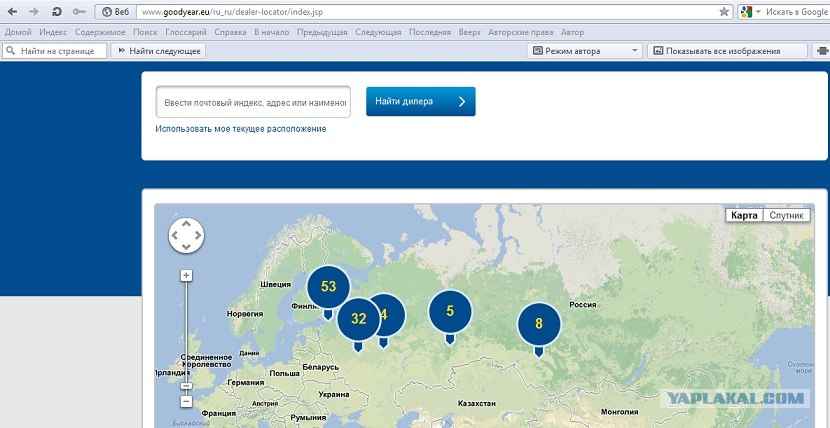This screenshot has width=830, height=428.
Task: Click the Германия label on the map
Action: coord(245,382)
